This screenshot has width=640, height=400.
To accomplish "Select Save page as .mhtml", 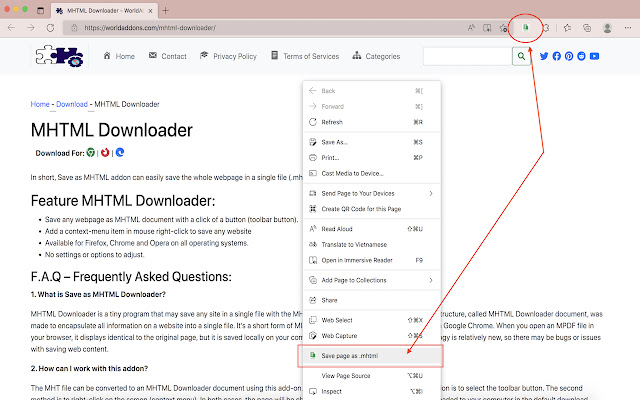I will (372, 356).
